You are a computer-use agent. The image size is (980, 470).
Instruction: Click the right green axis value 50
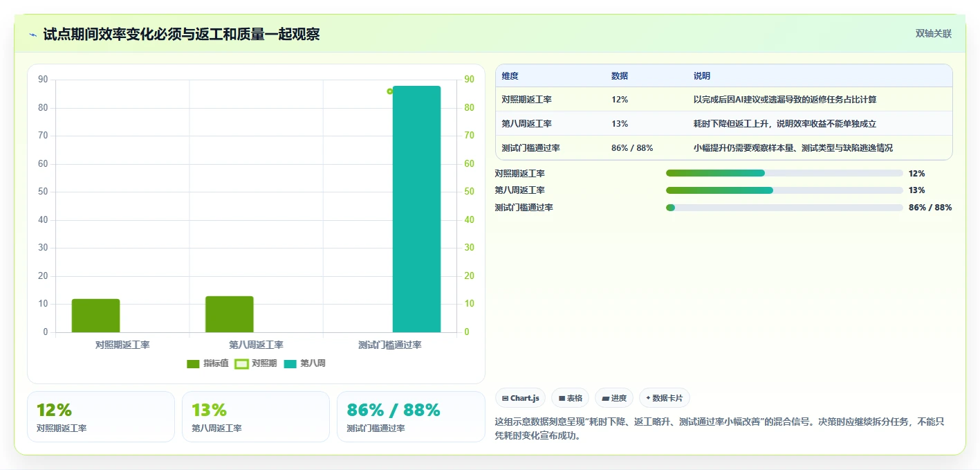pos(469,192)
